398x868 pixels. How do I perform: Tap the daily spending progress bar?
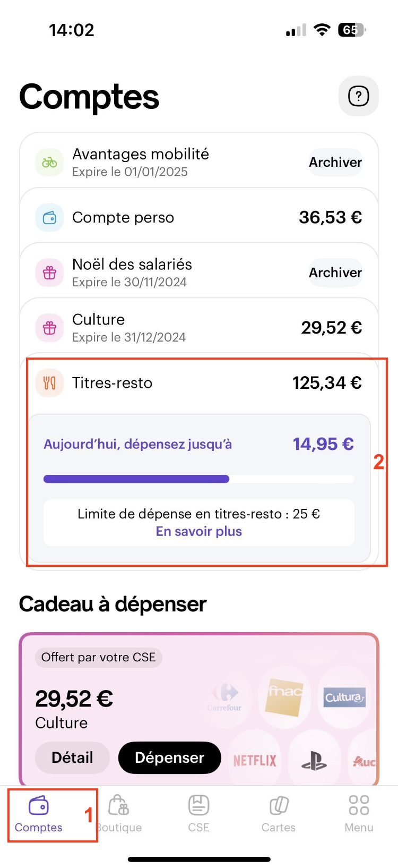pos(198,479)
